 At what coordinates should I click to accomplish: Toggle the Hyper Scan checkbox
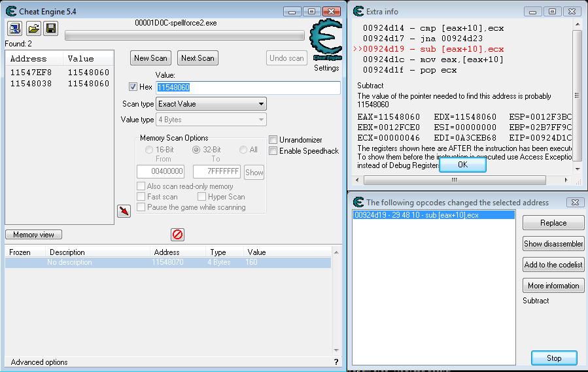click(x=201, y=197)
